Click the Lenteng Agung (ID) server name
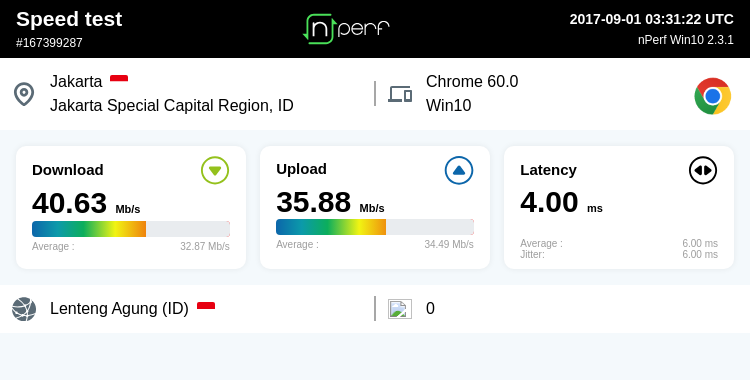Image resolution: width=750 pixels, height=380 pixels. pos(119,309)
